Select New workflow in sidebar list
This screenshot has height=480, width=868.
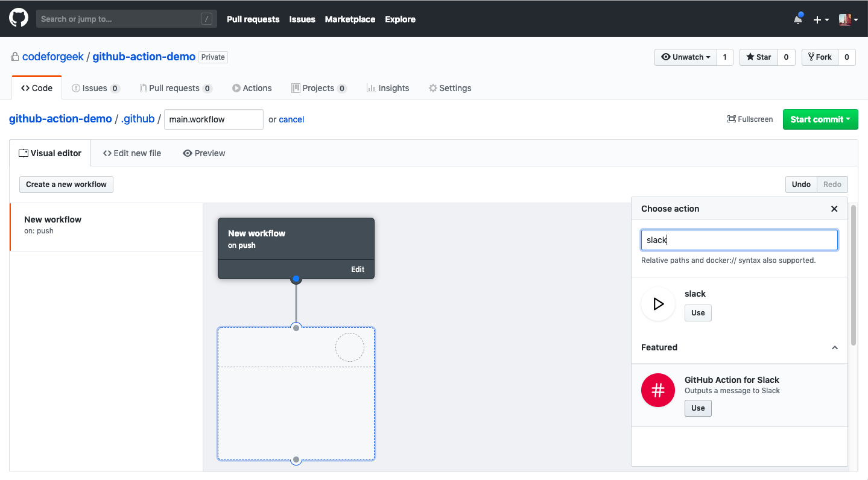pyautogui.click(x=106, y=227)
